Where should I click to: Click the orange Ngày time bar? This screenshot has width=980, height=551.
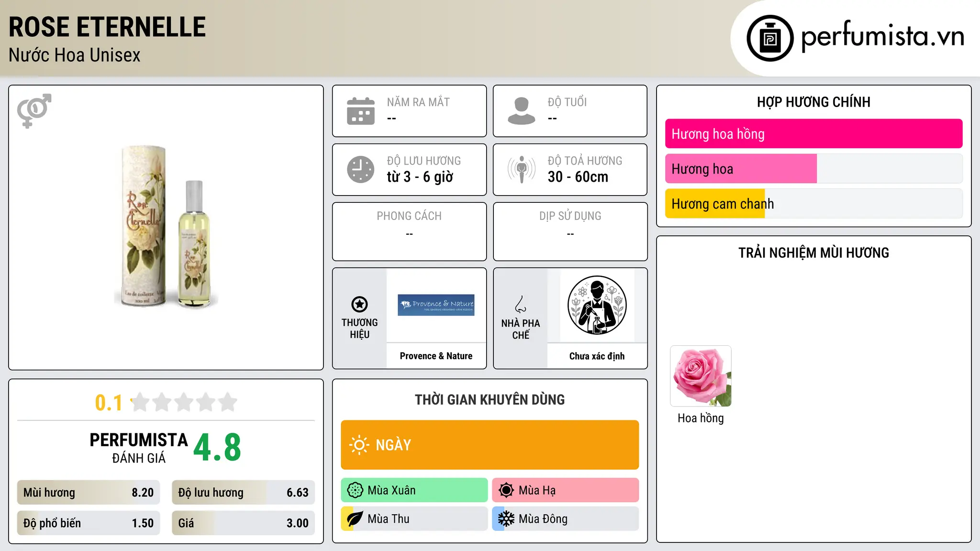coord(490,445)
